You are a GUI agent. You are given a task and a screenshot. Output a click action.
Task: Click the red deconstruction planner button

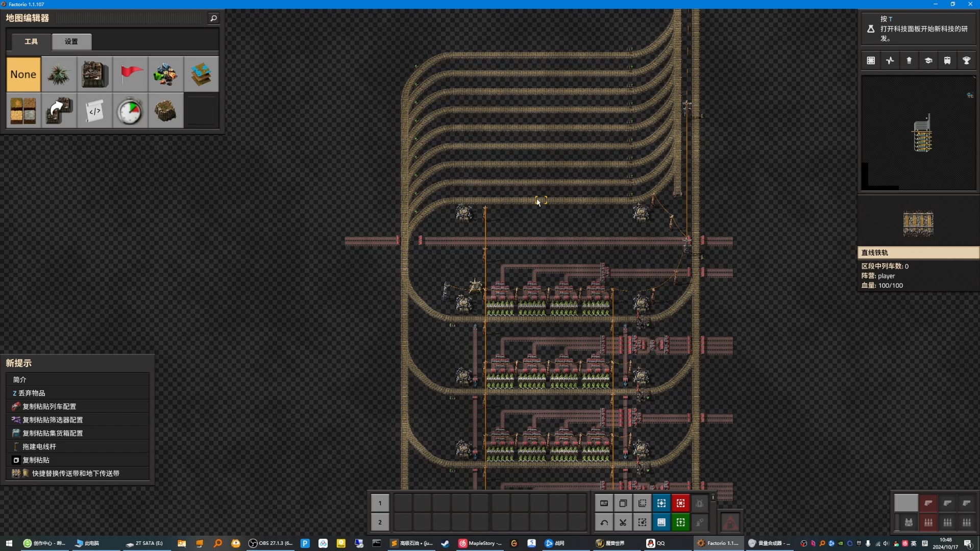point(680,504)
